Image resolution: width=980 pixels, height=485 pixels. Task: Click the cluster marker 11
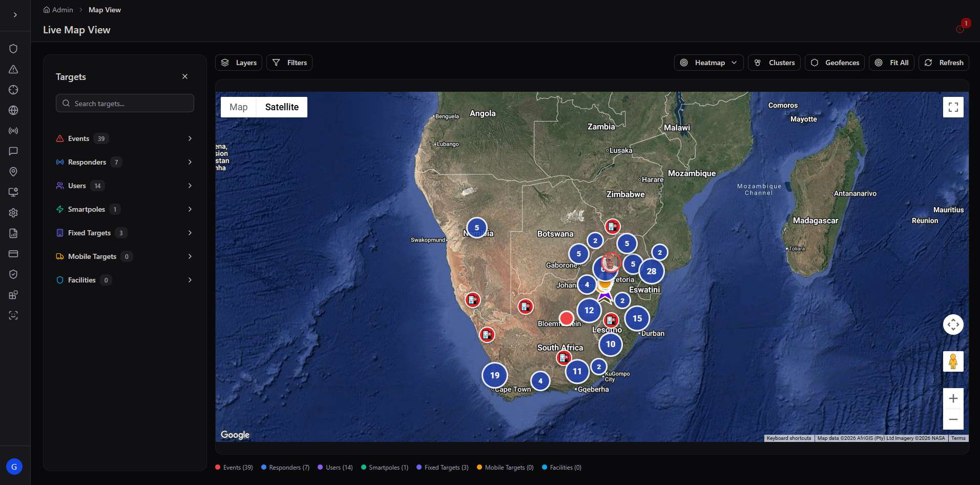577,371
